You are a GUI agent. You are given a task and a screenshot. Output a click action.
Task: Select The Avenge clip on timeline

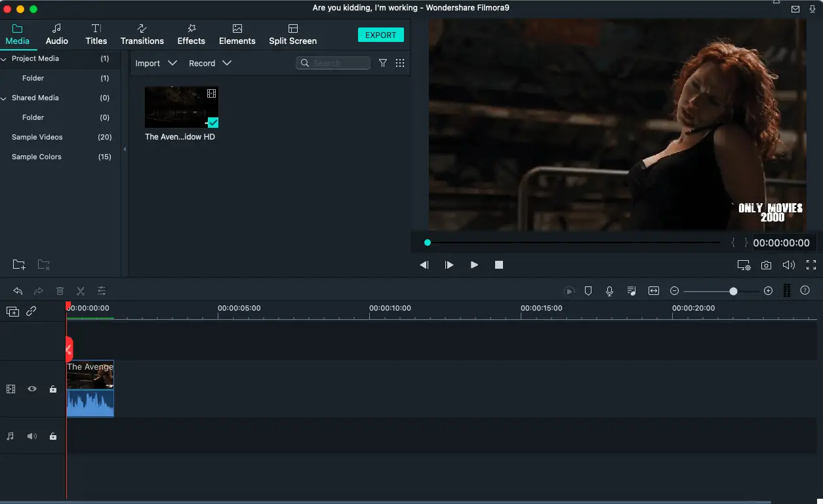90,389
